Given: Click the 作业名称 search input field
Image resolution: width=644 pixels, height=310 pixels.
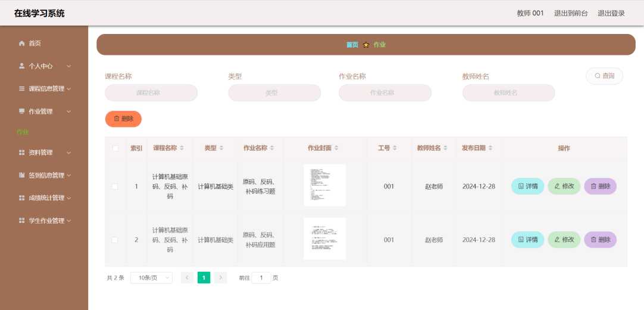Looking at the screenshot, I should click(x=384, y=93).
